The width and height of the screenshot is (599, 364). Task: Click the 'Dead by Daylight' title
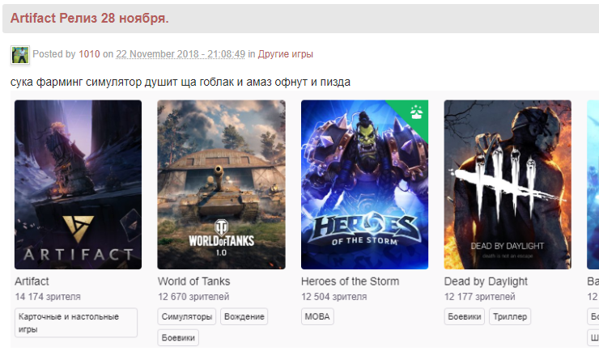pyautogui.click(x=486, y=281)
